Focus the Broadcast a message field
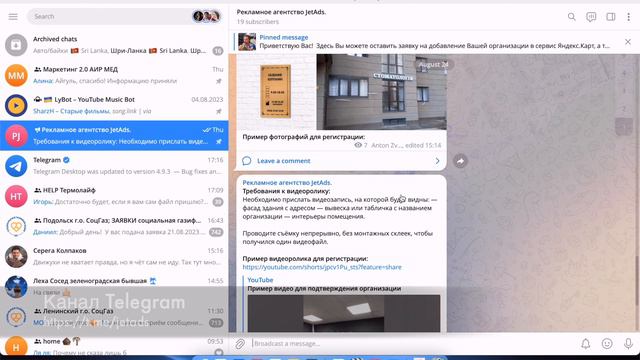The height and width of the screenshot is (360, 640). coord(412,344)
